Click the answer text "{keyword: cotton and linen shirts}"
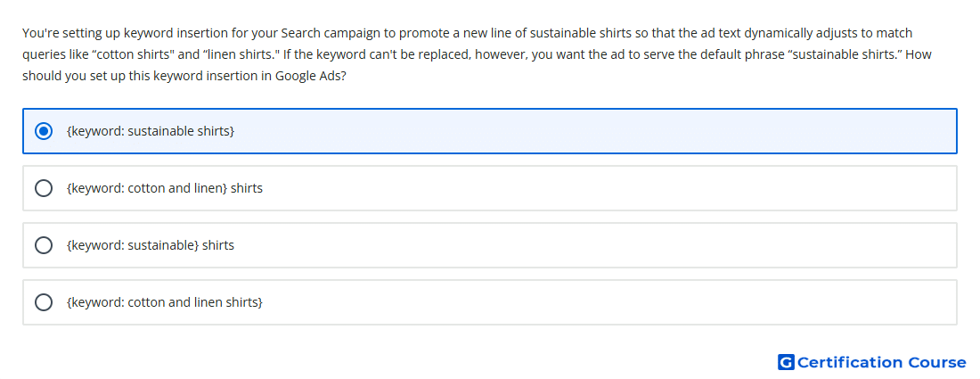 tap(165, 302)
